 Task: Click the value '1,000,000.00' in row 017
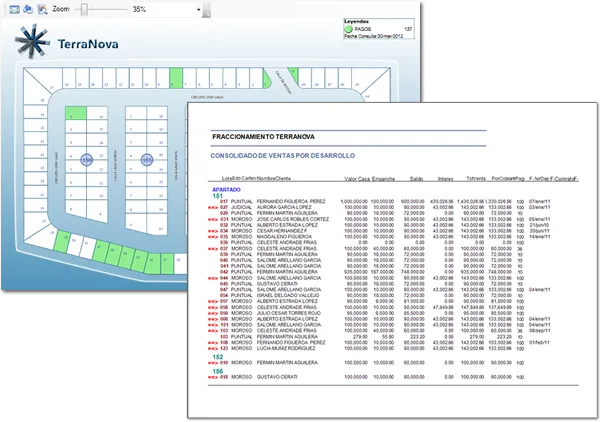click(x=354, y=201)
